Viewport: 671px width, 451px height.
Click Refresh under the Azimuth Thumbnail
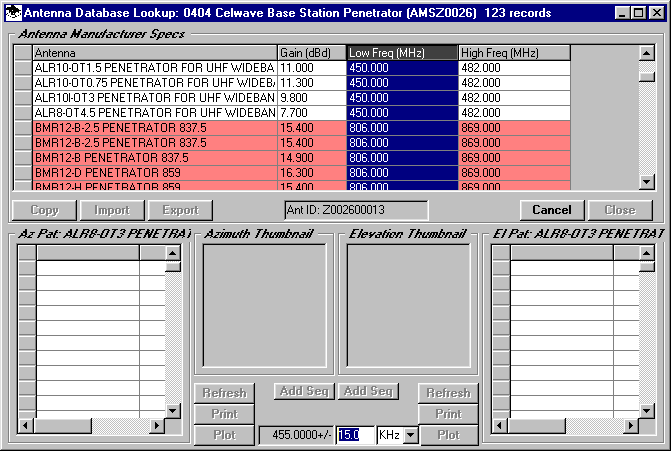pyautogui.click(x=224, y=393)
